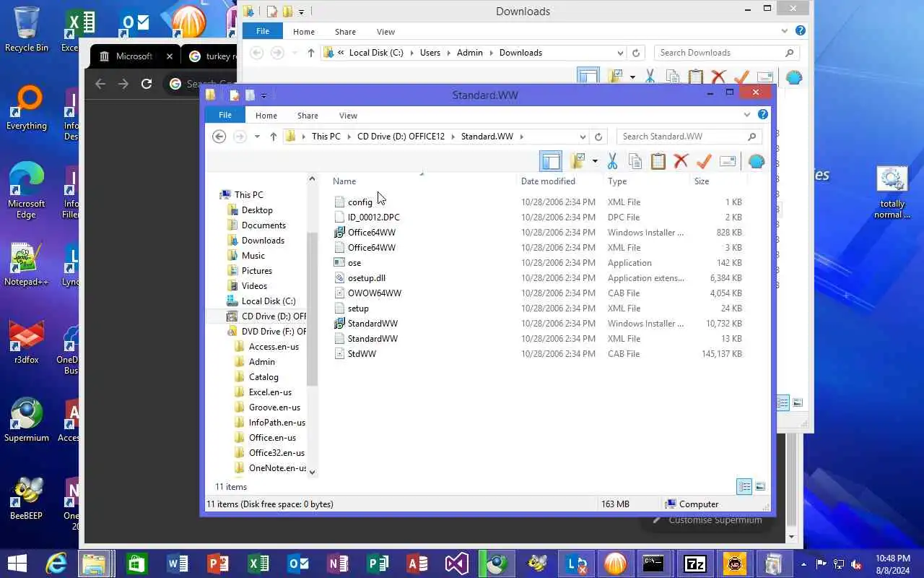Image resolution: width=924 pixels, height=578 pixels.
Task: Click 'This PC' breadcrumb in Standard.WW address bar
Action: click(x=326, y=137)
